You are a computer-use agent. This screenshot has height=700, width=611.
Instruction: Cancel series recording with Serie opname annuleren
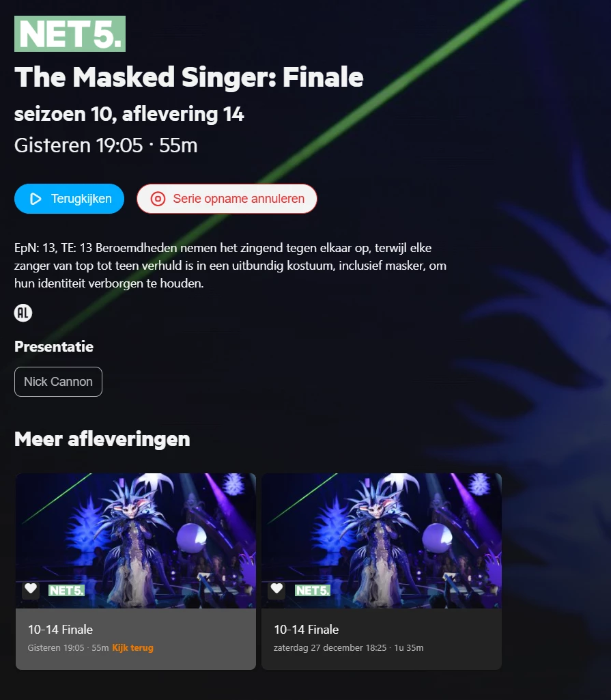click(227, 199)
